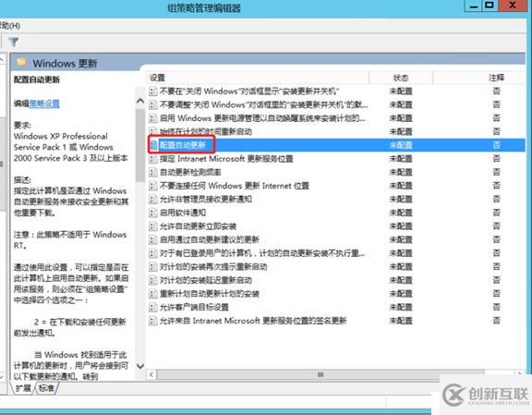
Task: Click icon of 不要连接任何 Windows 更新 Internet 位置
Action: tap(153, 186)
